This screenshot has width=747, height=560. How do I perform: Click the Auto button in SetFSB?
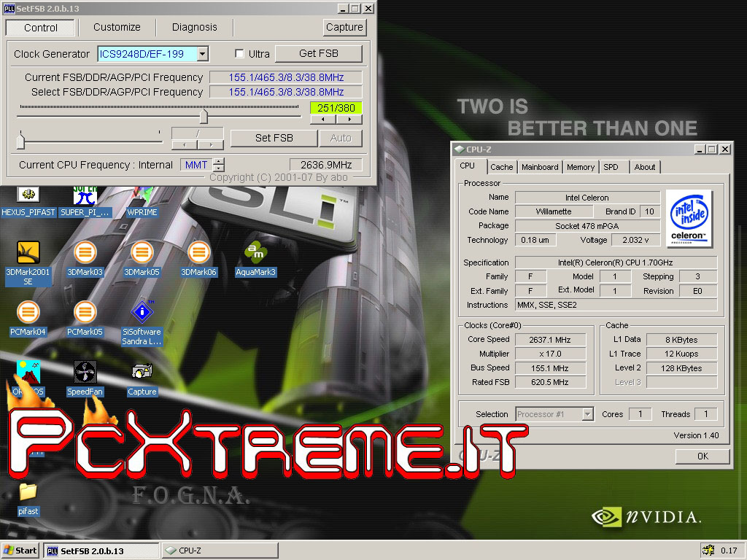341,138
